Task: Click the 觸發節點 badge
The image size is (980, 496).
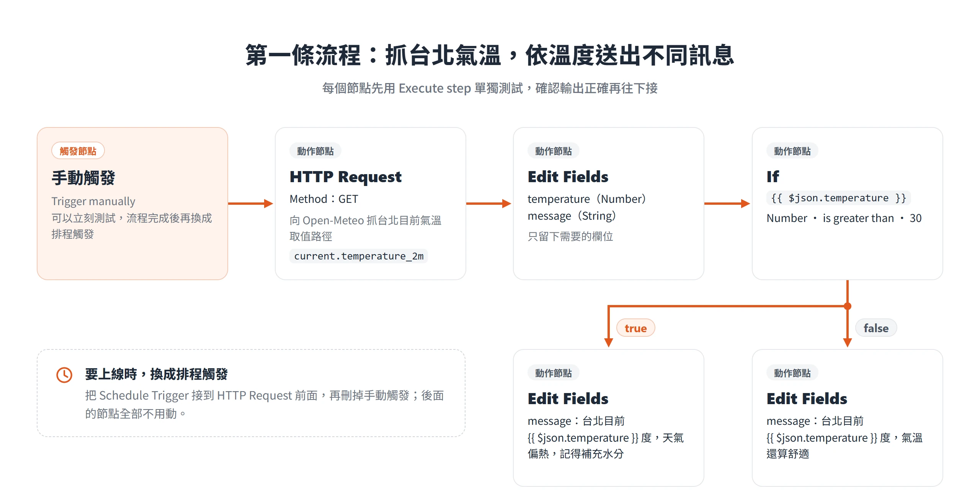Action: pyautogui.click(x=78, y=151)
